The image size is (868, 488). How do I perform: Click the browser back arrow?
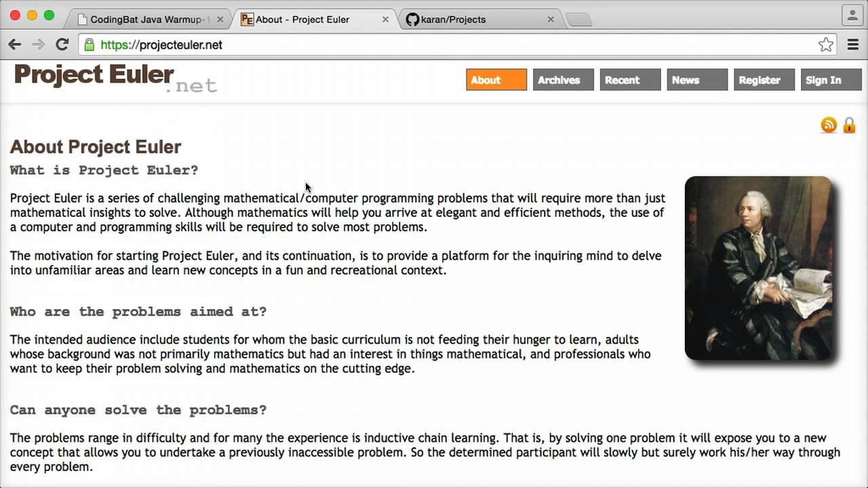click(15, 45)
